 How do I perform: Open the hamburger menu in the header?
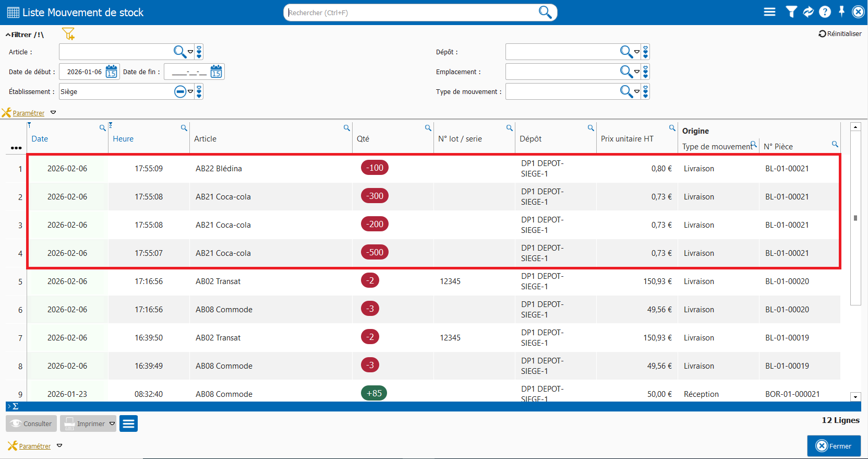coord(769,12)
